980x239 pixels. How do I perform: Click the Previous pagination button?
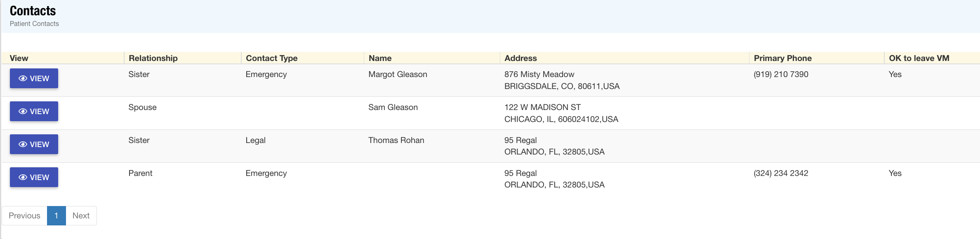point(24,215)
